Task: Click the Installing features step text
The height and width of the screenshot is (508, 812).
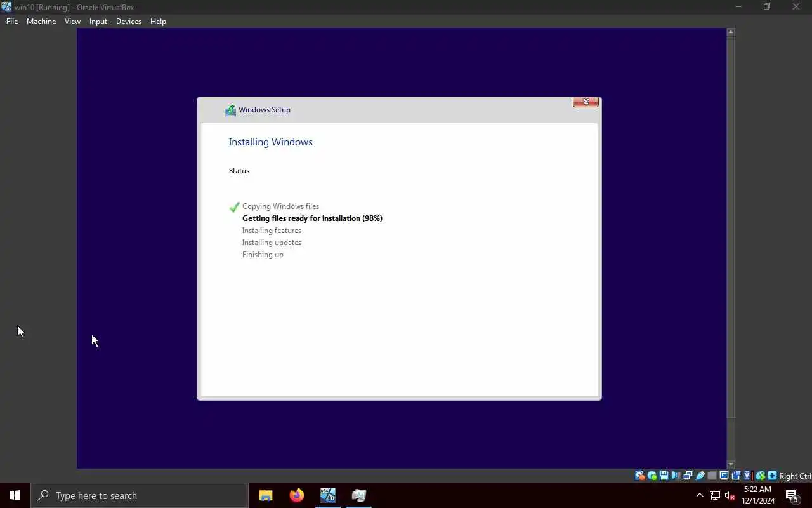Action: [x=272, y=231]
